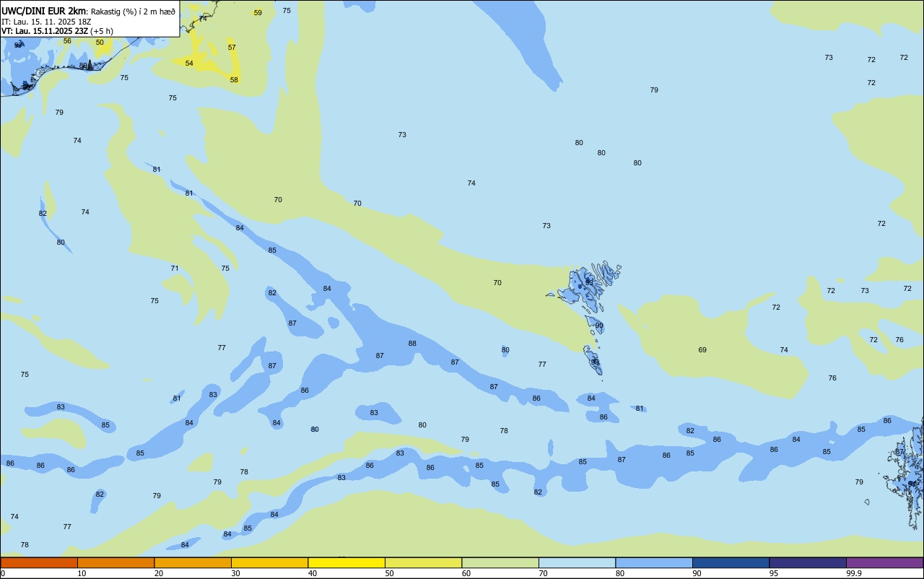Viewport: 924px width, 579px height.
Task: Click the humidity value 88 on the map
Action: (x=412, y=344)
